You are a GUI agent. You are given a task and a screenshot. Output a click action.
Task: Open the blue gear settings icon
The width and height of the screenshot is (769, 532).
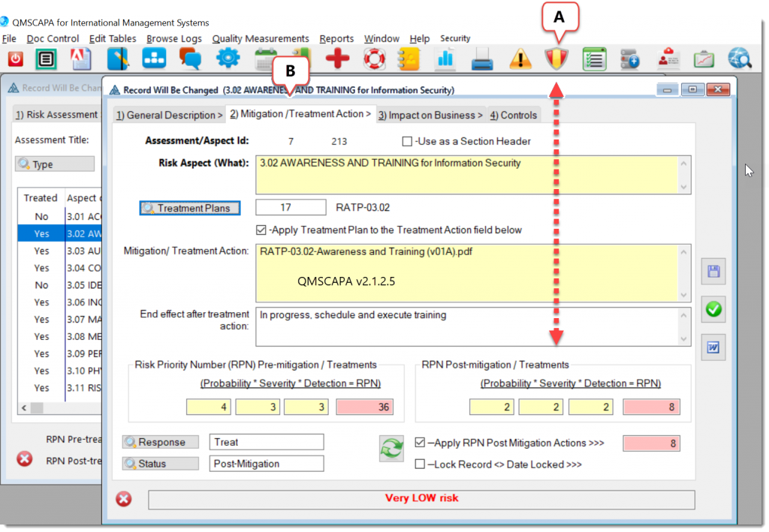click(228, 59)
